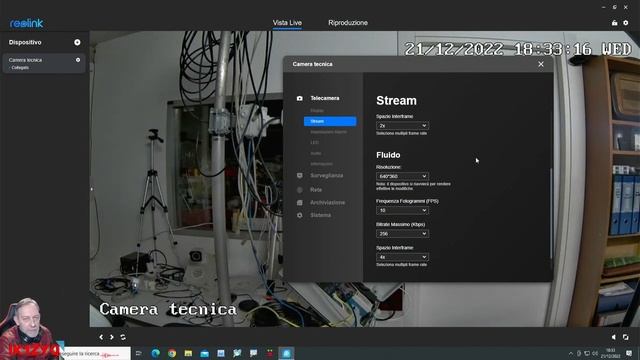Image resolution: width=640 pixels, height=360 pixels.
Task: Open the Sistema settings section
Action: coord(320,215)
